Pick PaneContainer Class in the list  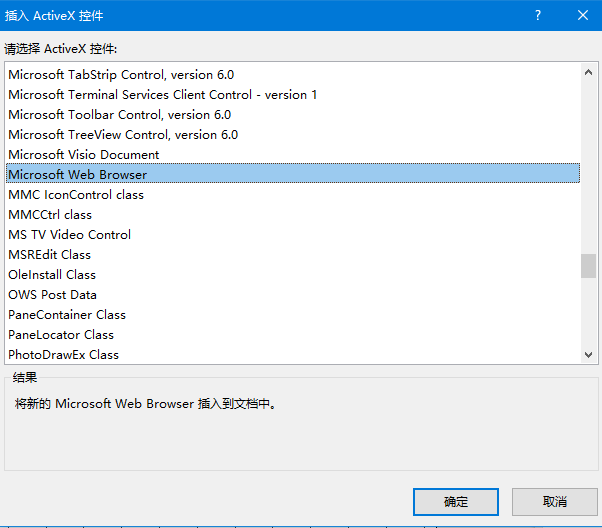67,315
